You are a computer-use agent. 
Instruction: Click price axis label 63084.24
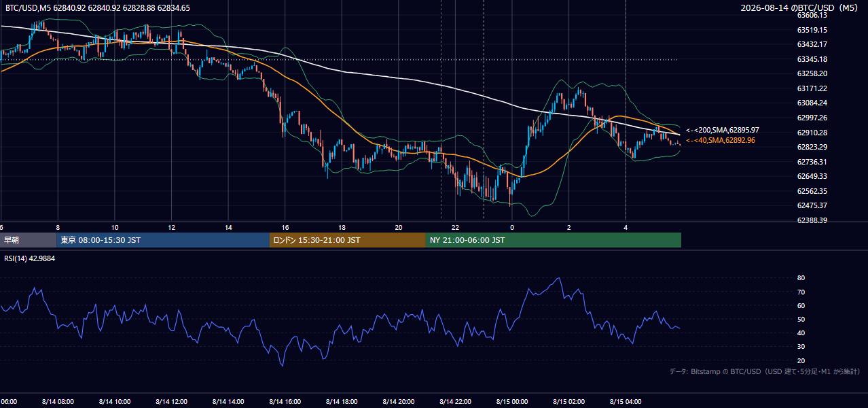tap(812, 103)
